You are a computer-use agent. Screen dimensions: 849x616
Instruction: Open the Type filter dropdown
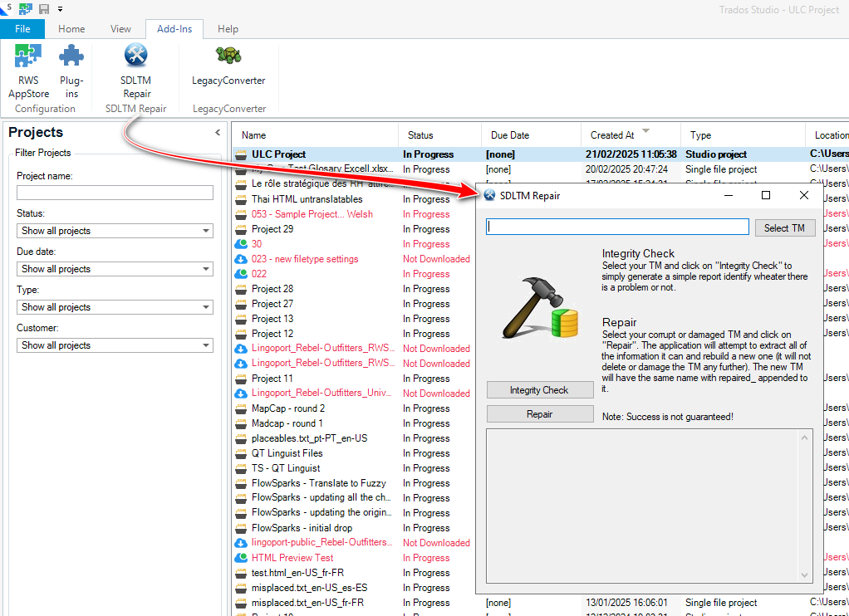coord(115,307)
